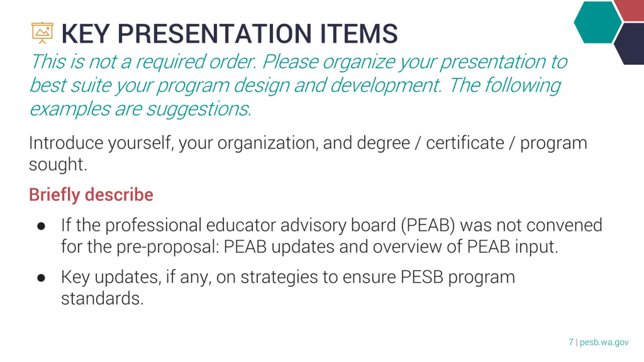Click the orange presentation easel icon
644x362 pixels.
pos(42,33)
